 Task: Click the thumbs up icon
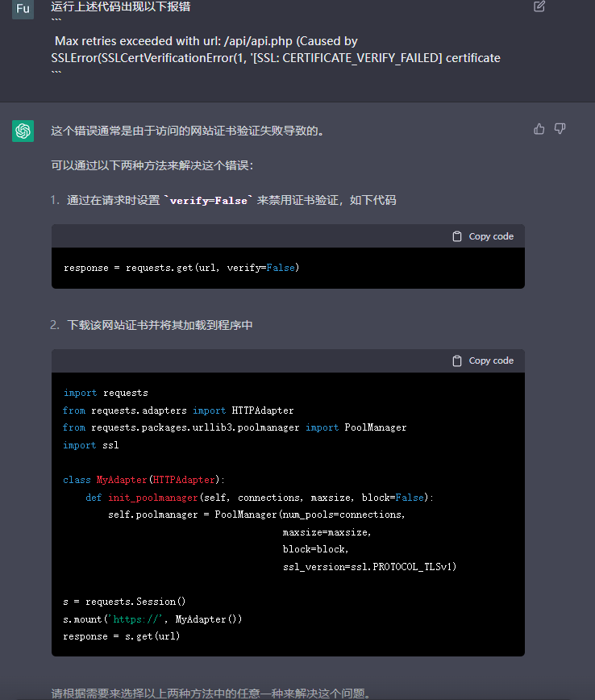[x=539, y=129]
